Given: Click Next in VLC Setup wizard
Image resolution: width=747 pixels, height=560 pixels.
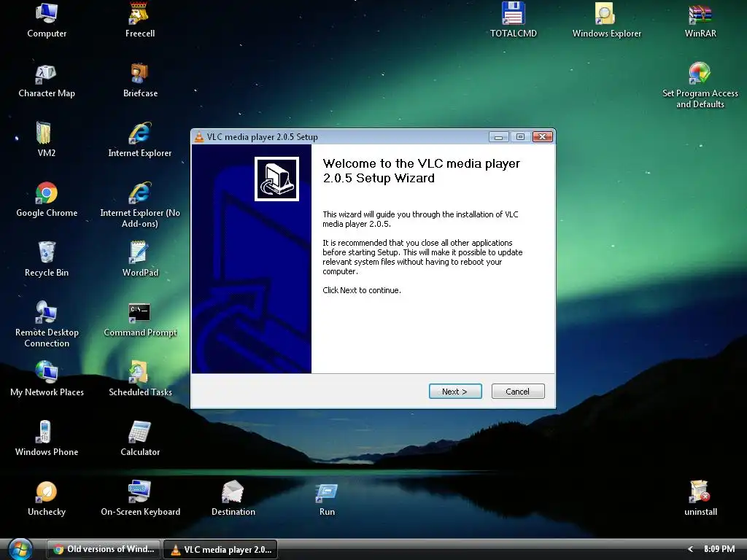Looking at the screenshot, I should tap(455, 392).
